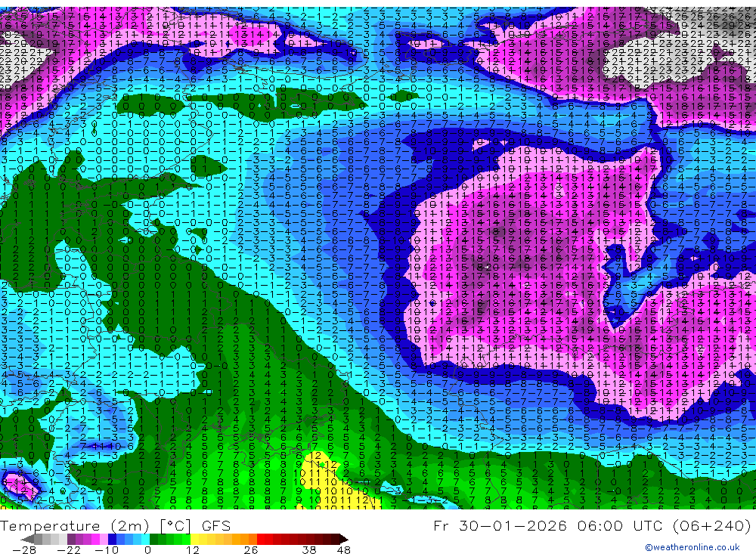Click the date 'Fr 30-01-2026 06:00 UTC (06+240)'
The image size is (756, 554).
click(592, 525)
